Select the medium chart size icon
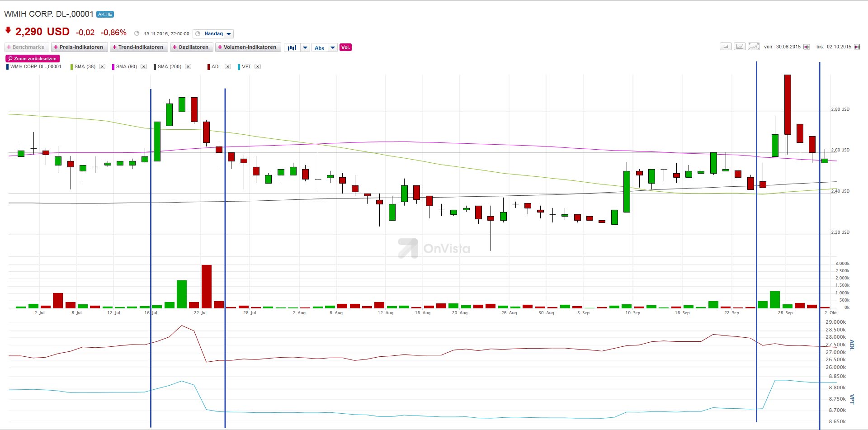This screenshot has height=430, width=868. [740, 47]
